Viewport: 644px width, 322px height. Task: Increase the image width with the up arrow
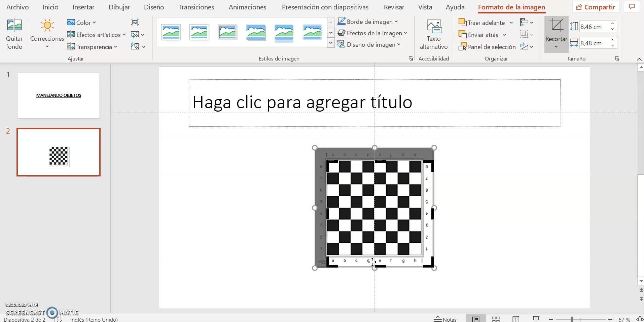[613, 40]
